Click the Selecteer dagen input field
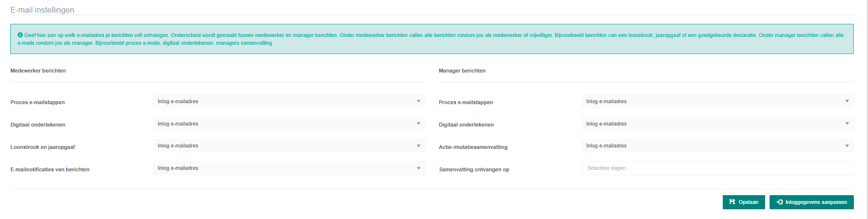This screenshot has height=219, width=868. tap(717, 168)
